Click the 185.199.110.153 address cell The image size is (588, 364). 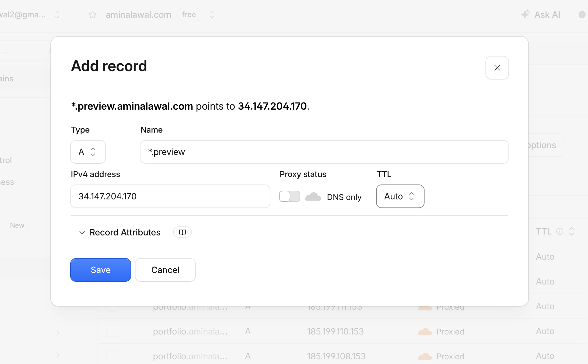point(335,331)
